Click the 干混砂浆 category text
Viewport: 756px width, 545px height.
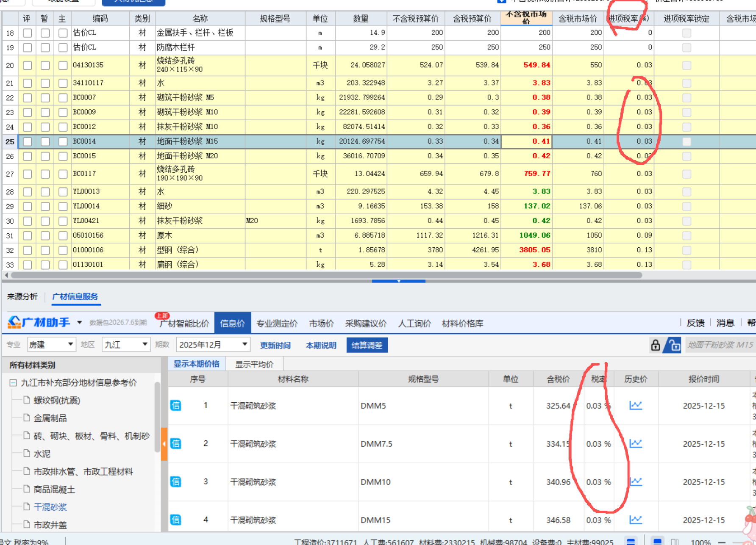coord(50,507)
